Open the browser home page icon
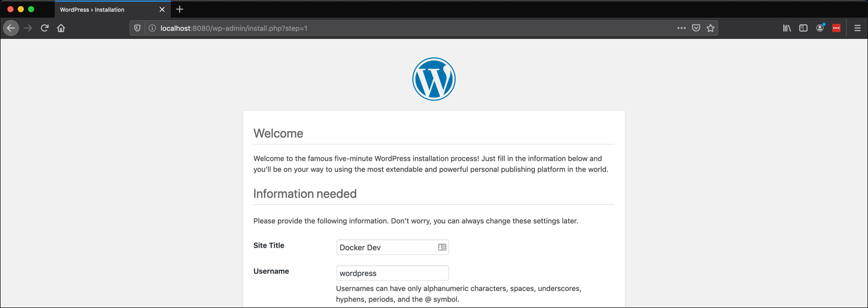Viewport: 868px width, 308px height. (61, 28)
